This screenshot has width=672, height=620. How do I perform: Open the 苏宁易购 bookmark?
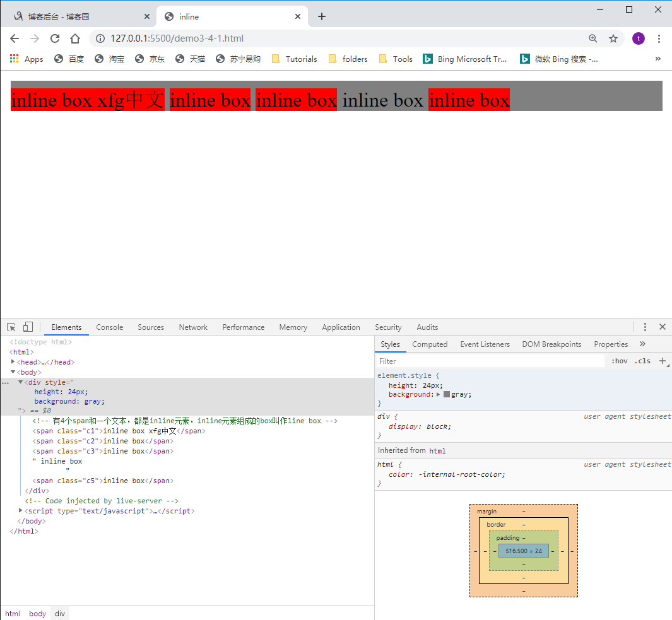point(239,59)
